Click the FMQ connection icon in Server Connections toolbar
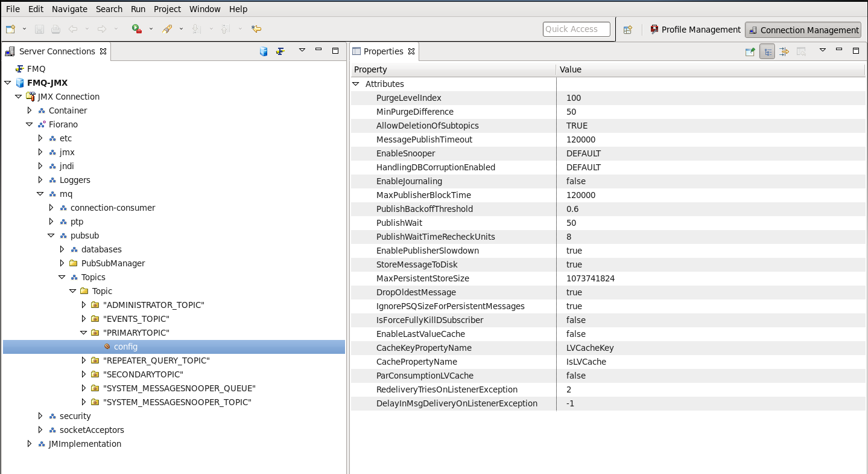 (x=280, y=51)
